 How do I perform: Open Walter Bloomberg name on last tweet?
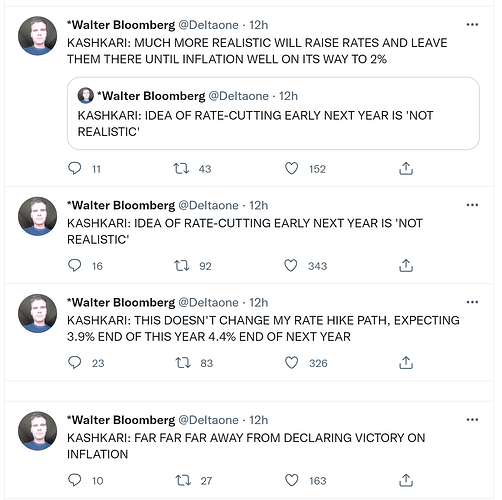tap(121, 420)
